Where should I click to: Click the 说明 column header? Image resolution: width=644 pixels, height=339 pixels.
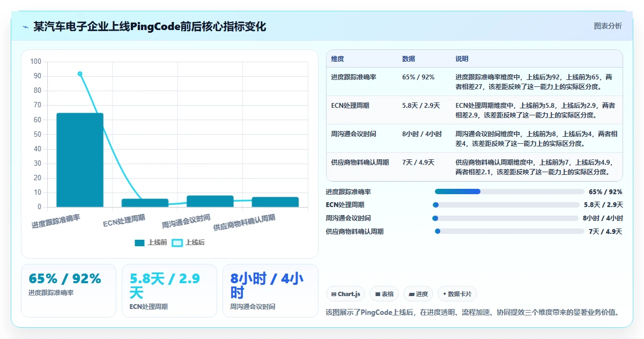[x=462, y=59]
